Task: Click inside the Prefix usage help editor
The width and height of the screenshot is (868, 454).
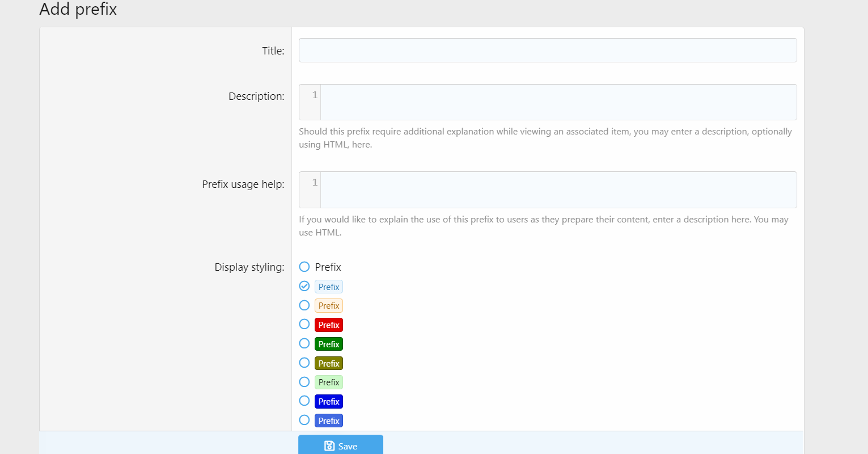Action: pos(558,190)
